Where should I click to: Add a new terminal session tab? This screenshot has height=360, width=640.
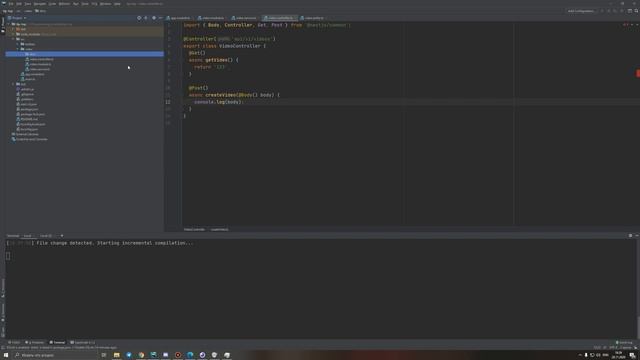coord(62,236)
